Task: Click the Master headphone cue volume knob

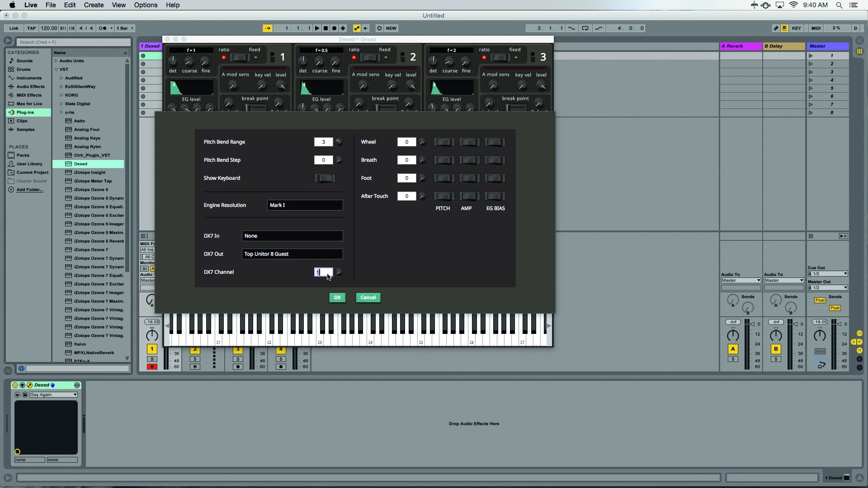Action: coord(820,362)
